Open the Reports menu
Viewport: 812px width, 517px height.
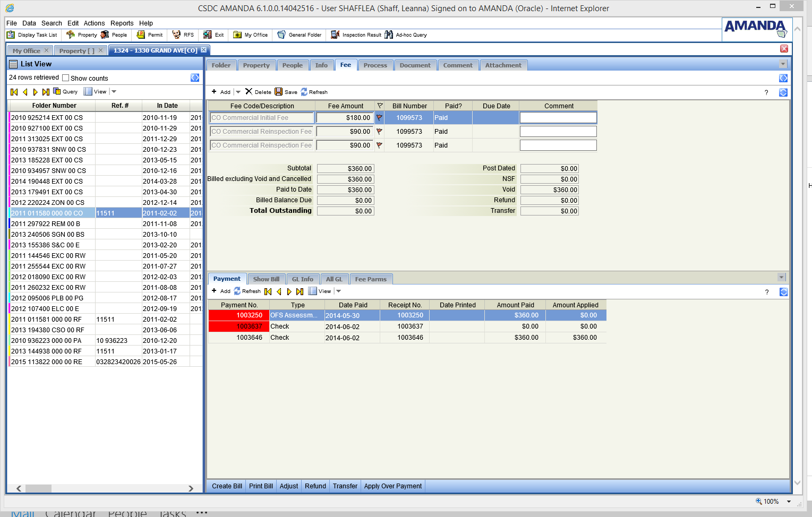(122, 23)
